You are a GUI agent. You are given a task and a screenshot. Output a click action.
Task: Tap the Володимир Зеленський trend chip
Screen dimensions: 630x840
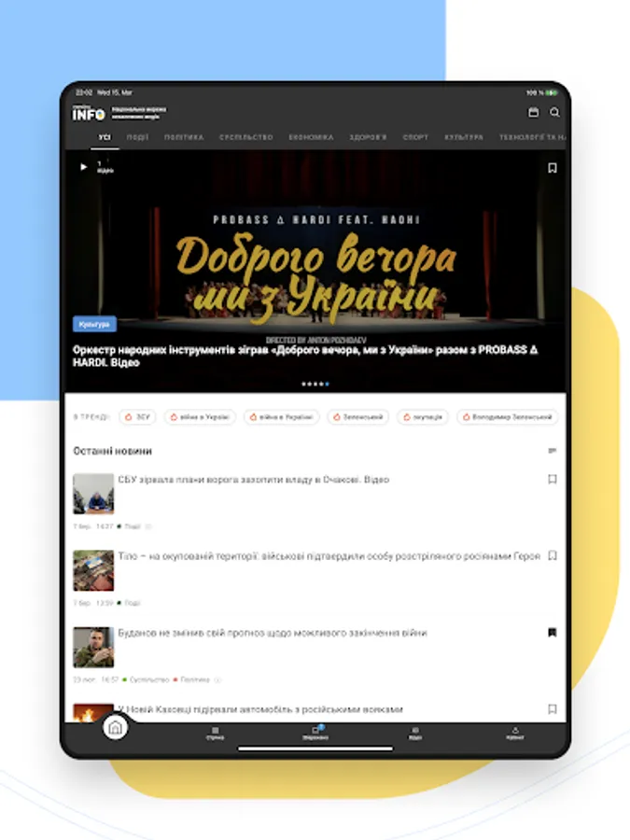[x=508, y=417]
